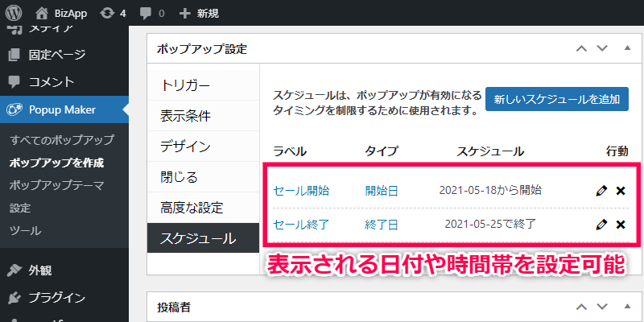The image size is (644, 322).
Task: Open ポップアップテーマ submenu link
Action: tap(56, 185)
